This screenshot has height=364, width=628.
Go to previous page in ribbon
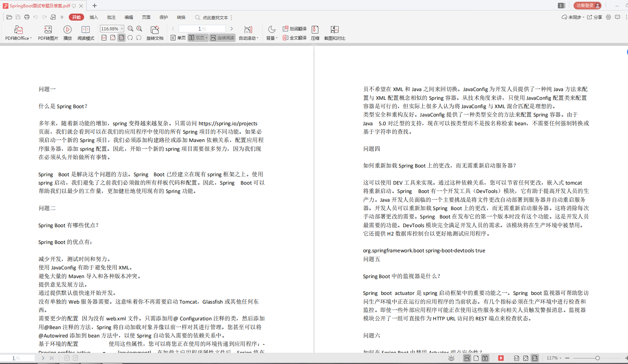coord(173,29)
